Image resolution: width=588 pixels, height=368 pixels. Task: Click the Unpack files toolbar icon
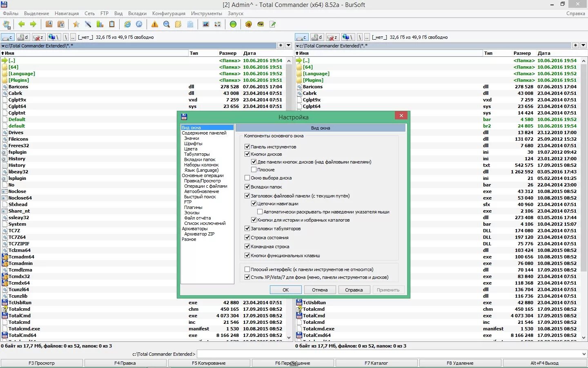pos(61,24)
